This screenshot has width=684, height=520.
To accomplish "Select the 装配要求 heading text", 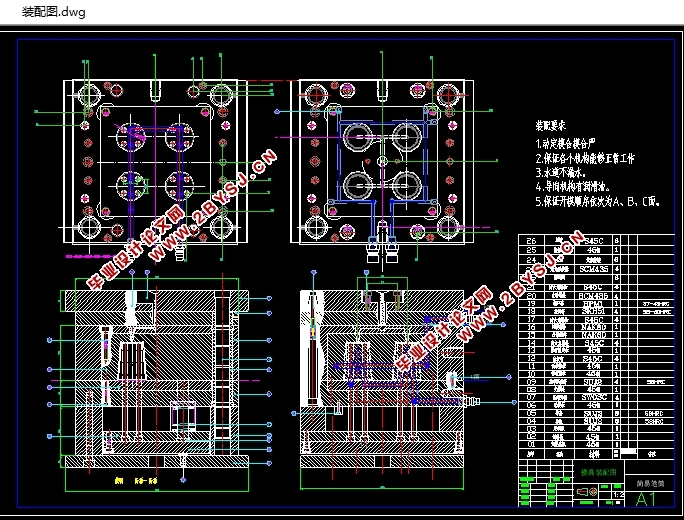I will coord(550,127).
